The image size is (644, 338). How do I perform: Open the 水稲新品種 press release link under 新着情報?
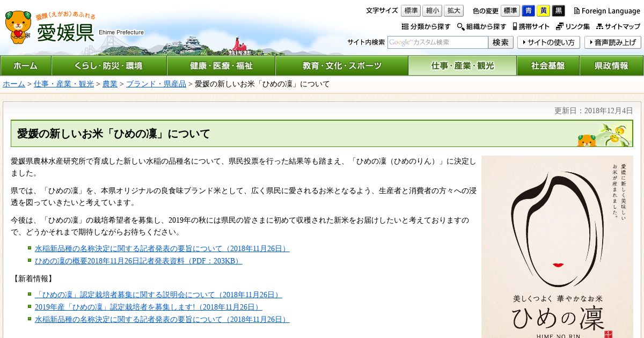tap(162, 319)
